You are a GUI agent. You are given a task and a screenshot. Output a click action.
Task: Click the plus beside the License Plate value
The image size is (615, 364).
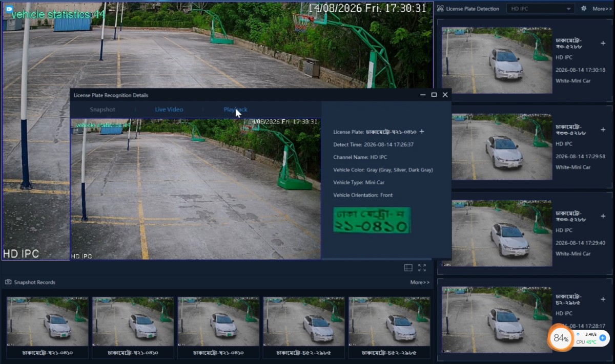[x=422, y=132]
